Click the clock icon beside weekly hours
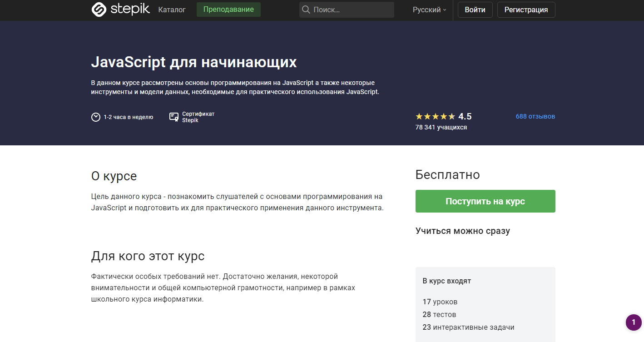Viewport: 644px width, 342px height. coord(95,117)
